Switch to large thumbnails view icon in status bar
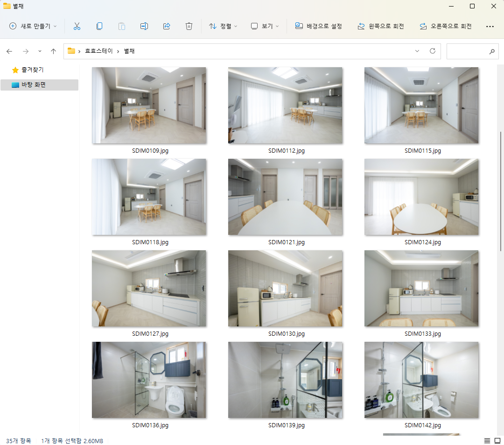This screenshot has width=504, height=445. click(x=497, y=441)
